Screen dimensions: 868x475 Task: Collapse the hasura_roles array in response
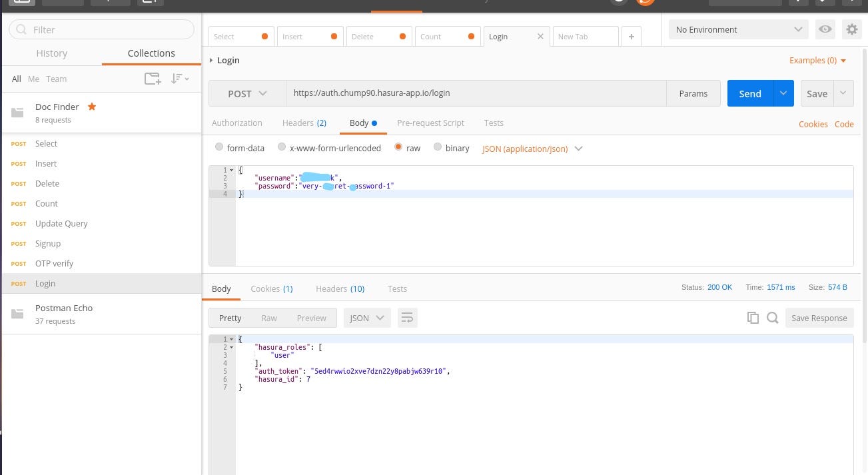[231, 347]
